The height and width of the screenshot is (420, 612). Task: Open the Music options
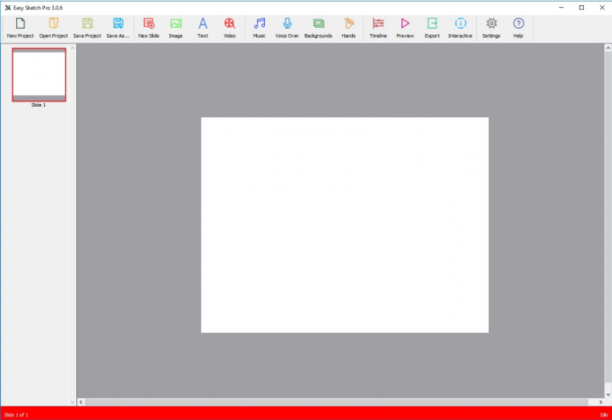point(259,28)
